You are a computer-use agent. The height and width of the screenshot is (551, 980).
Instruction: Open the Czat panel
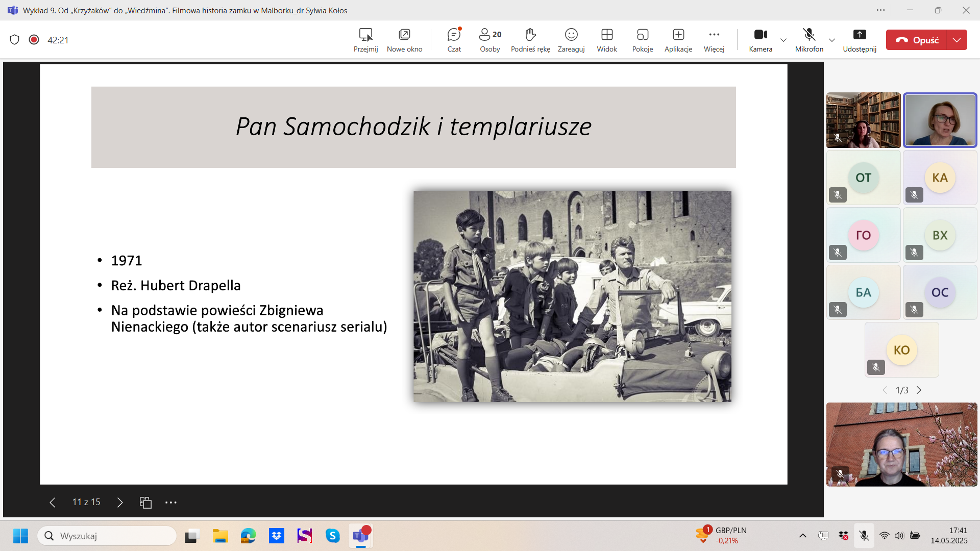(x=454, y=40)
